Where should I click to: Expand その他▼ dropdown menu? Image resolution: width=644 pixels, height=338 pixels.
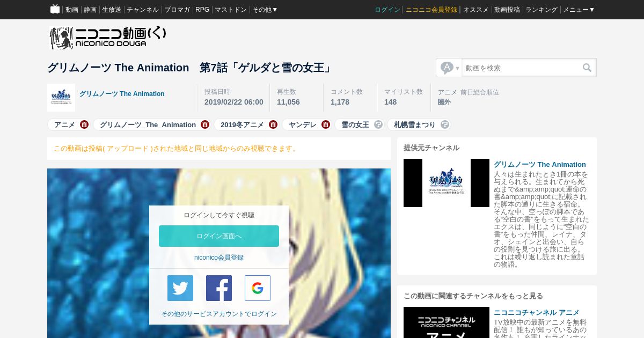[x=265, y=10]
